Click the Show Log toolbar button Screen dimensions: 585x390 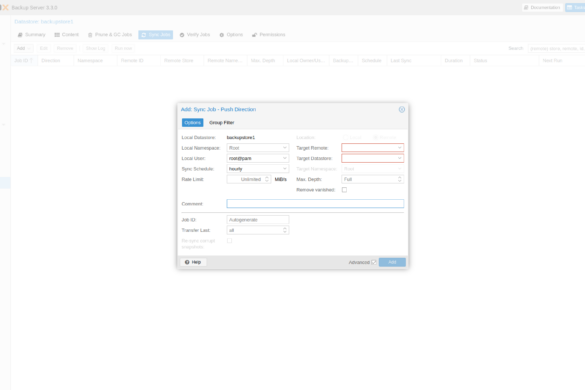96,48
